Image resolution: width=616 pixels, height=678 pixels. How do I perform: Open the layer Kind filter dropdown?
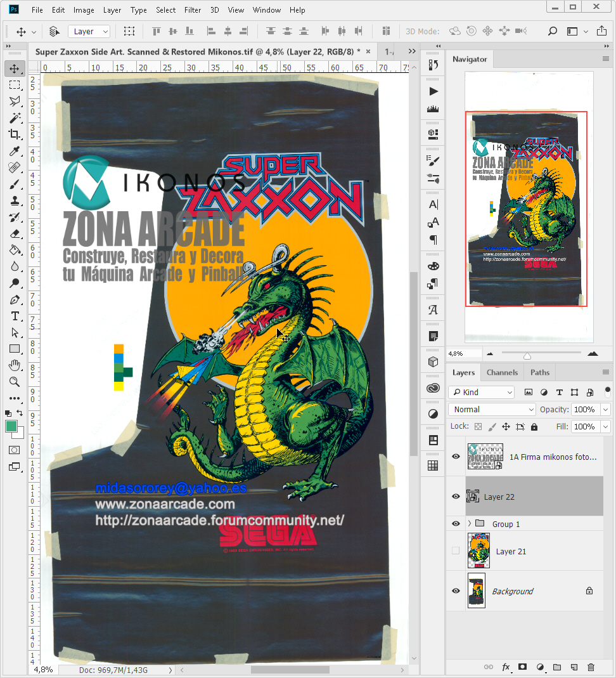pyautogui.click(x=481, y=392)
